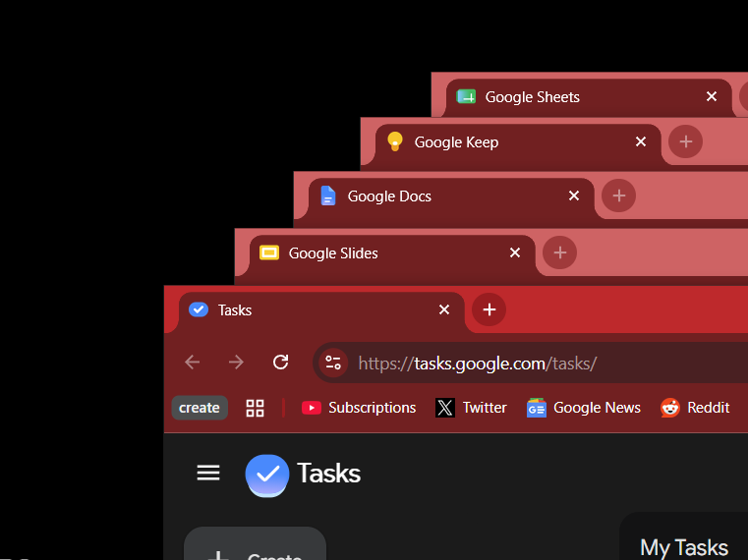The height and width of the screenshot is (560, 748).
Task: Select the Tasks browser tab
Action: point(321,310)
